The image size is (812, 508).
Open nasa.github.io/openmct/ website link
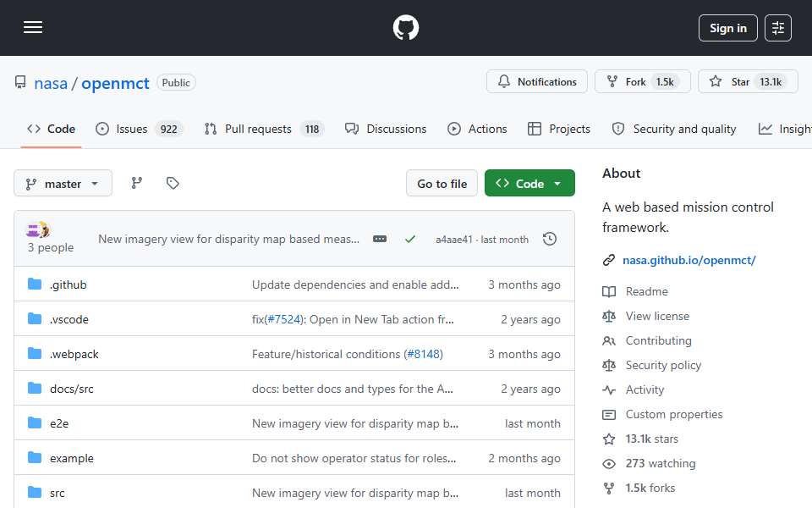click(689, 260)
